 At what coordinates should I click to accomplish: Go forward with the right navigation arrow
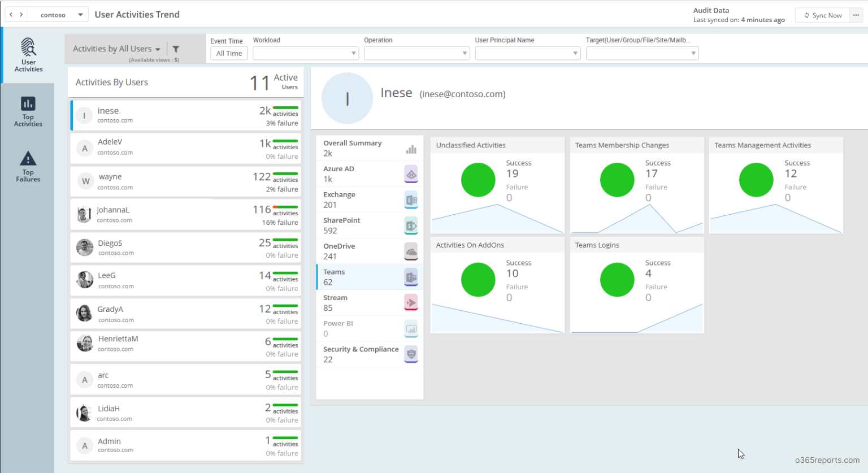click(x=21, y=15)
